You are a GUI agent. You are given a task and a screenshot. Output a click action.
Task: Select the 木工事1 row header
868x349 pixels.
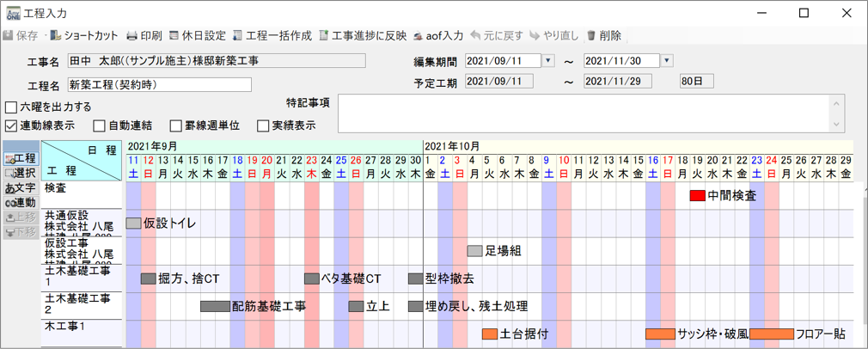pos(82,334)
